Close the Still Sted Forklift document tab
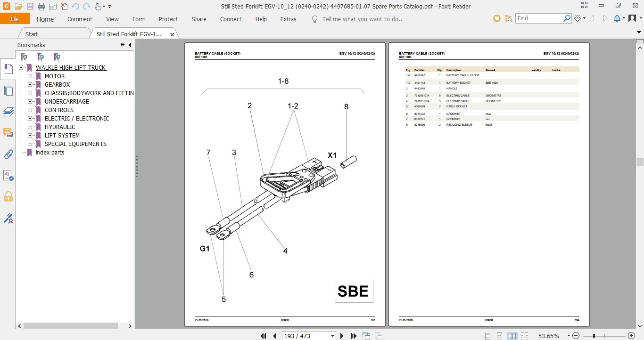 coord(172,34)
